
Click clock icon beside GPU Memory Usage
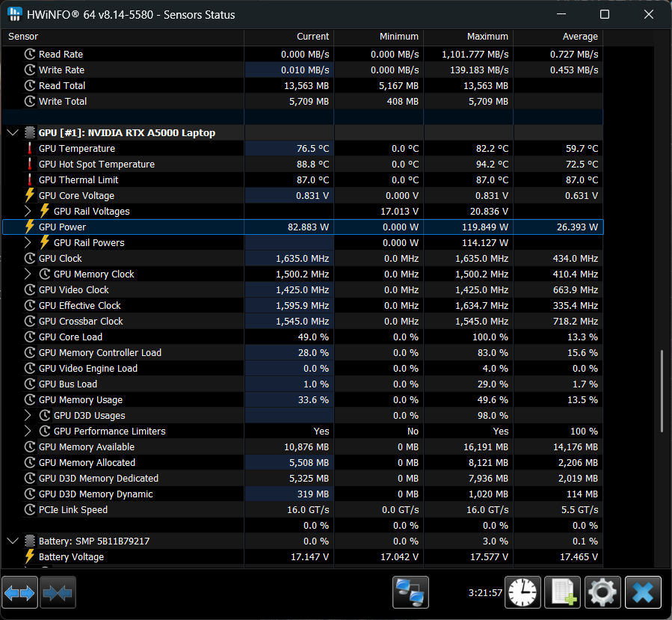tap(30, 399)
